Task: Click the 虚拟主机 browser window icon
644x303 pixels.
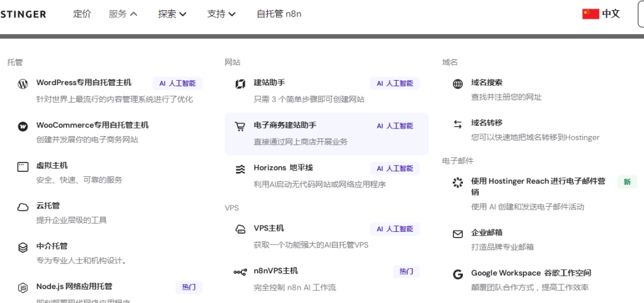Action: click(x=23, y=166)
